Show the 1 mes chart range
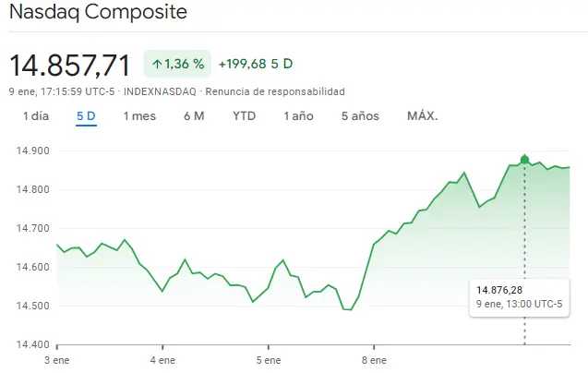The width and height of the screenshot is (588, 373). pyautogui.click(x=139, y=115)
